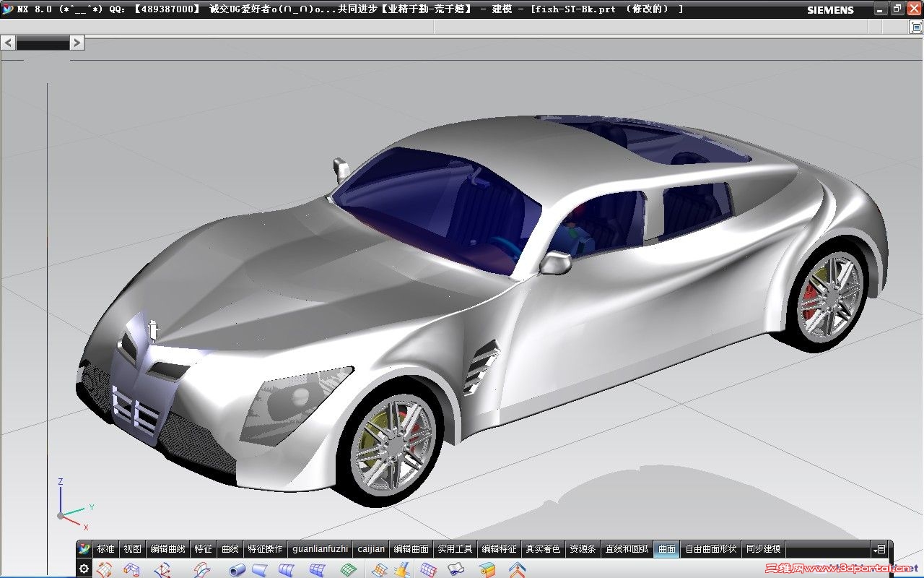Click the orange and blue chevron roof icon

tap(517, 570)
